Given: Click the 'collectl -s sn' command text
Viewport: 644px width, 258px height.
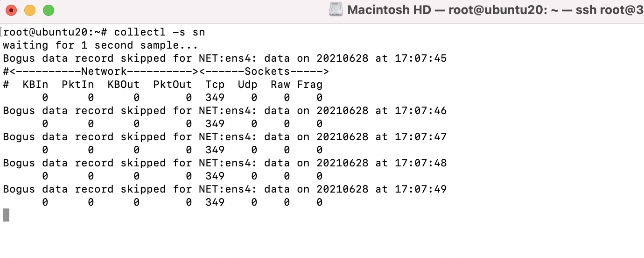Looking at the screenshot, I should pos(160,32).
